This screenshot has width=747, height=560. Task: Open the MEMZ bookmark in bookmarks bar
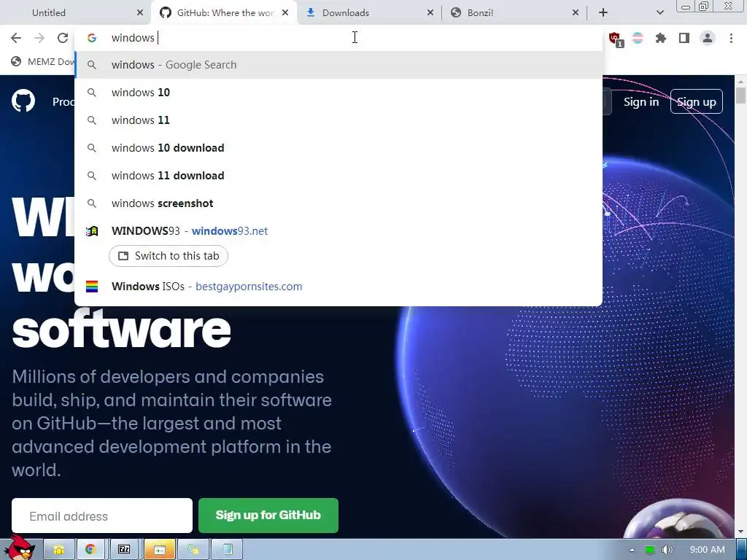click(x=43, y=61)
